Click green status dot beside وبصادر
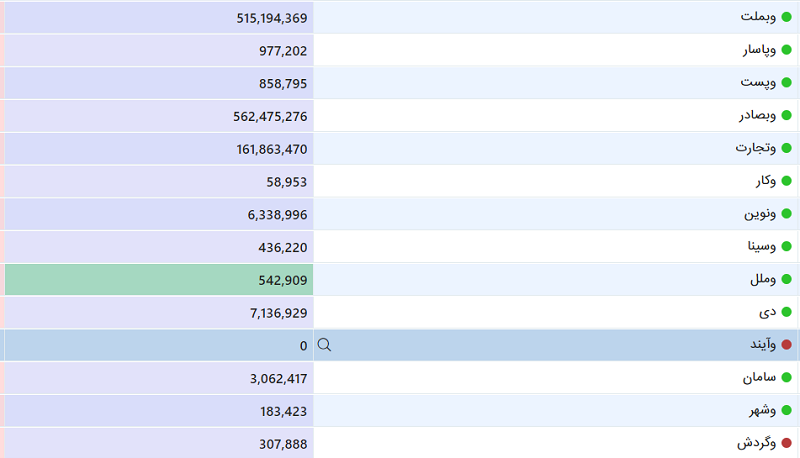 click(786, 115)
